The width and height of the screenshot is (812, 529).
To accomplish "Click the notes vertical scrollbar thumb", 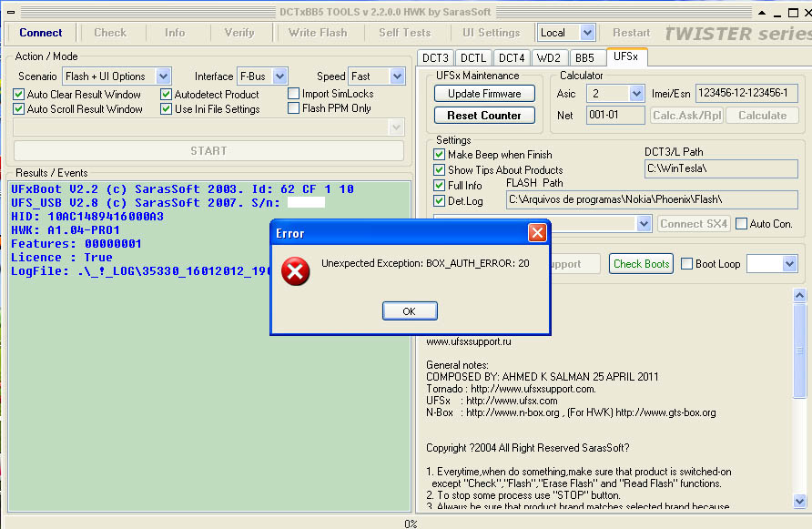I will 799,351.
